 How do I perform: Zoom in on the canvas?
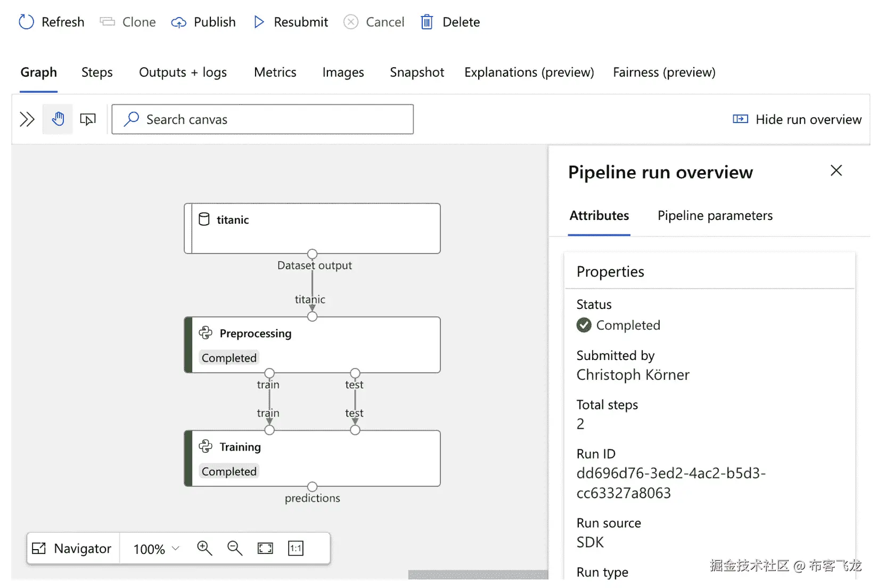click(204, 548)
